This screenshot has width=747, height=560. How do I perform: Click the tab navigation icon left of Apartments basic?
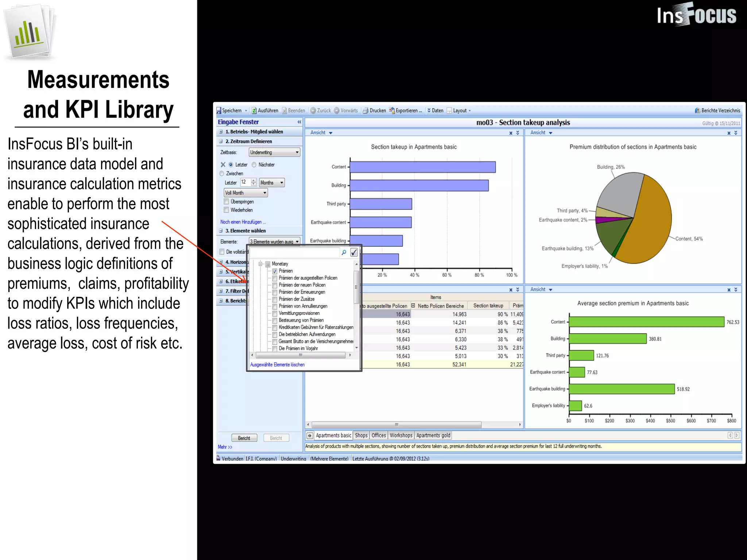[310, 435]
